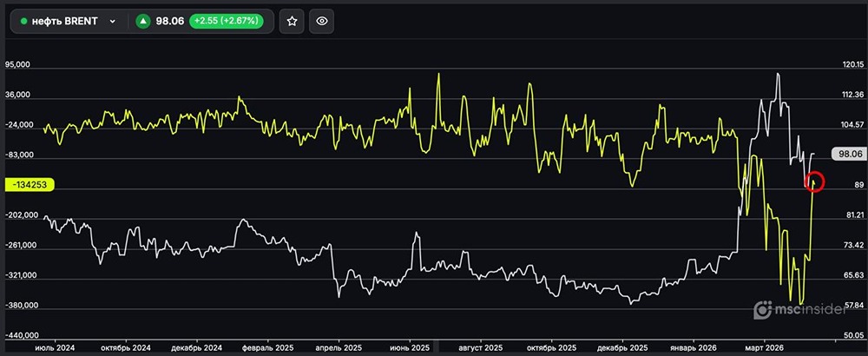Click the 95,000 level on left axis

tap(18, 65)
